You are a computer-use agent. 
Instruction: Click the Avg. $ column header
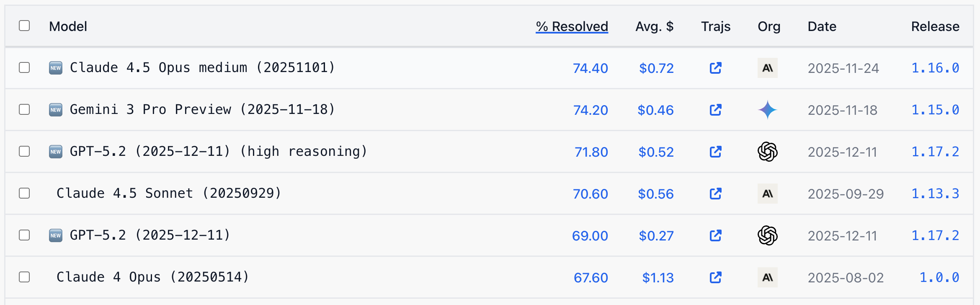point(655,26)
